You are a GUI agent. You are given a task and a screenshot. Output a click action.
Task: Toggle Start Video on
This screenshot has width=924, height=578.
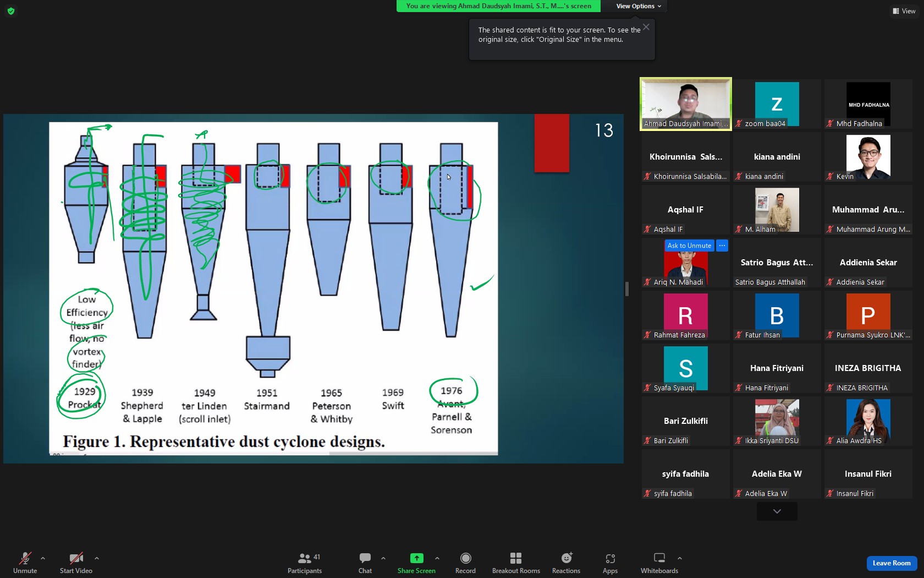tap(76, 563)
